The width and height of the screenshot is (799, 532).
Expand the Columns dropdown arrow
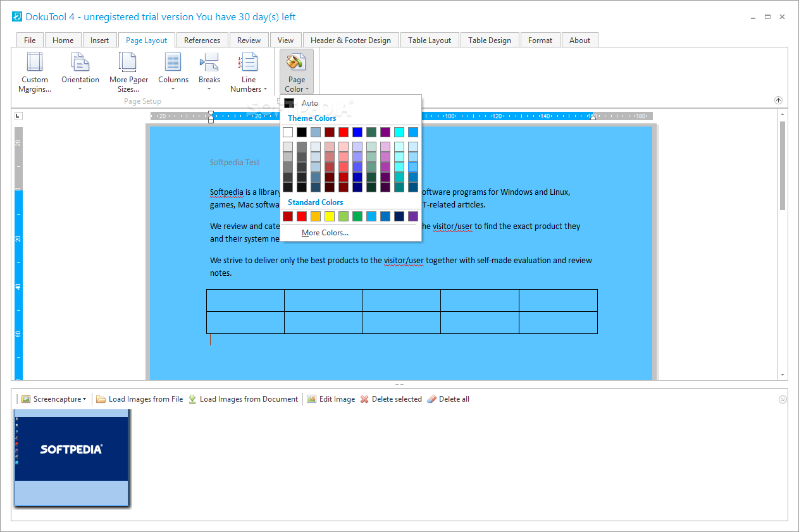[x=173, y=89]
